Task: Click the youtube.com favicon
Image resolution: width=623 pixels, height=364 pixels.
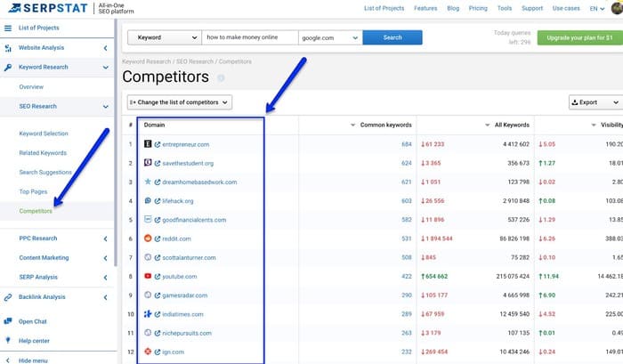Action: pos(148,276)
